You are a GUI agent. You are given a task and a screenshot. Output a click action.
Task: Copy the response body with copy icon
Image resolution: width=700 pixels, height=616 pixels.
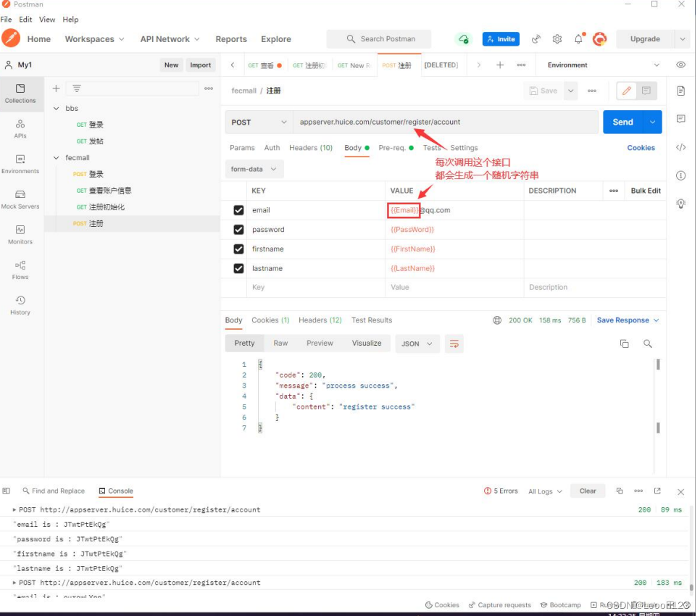624,344
